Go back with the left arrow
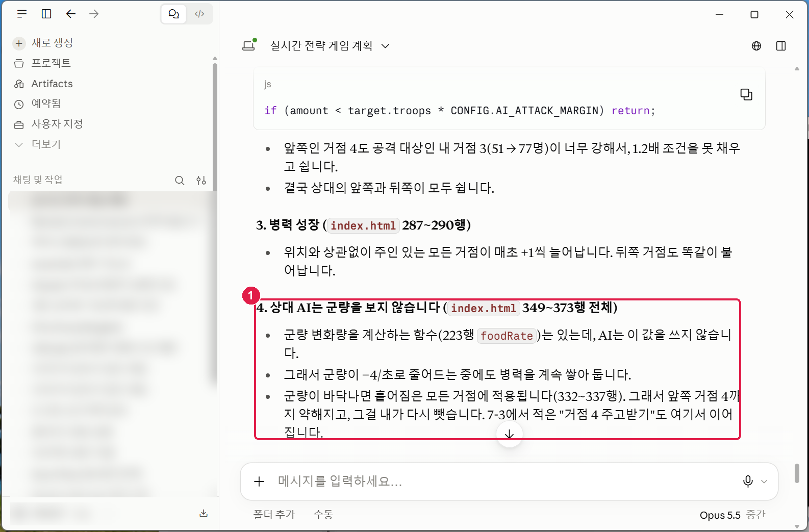Screen dimensions: 809x532 tap(71, 14)
